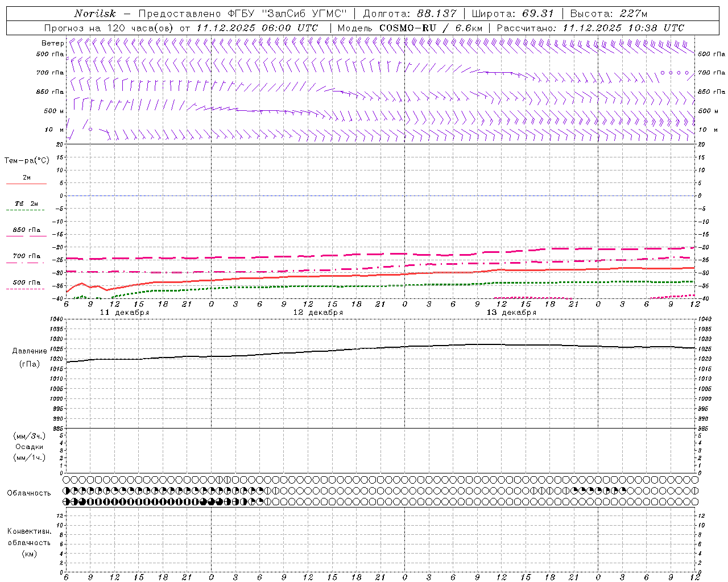
Task: Click the (мм/1ч.) precipitation unit label
Action: click(30, 458)
